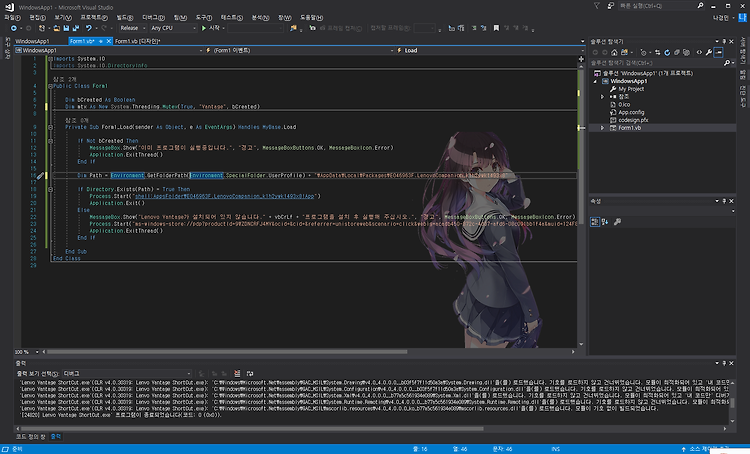Collapse the Public Class Form1 outlining box
This screenshot has height=454, width=750.
coord(50,87)
